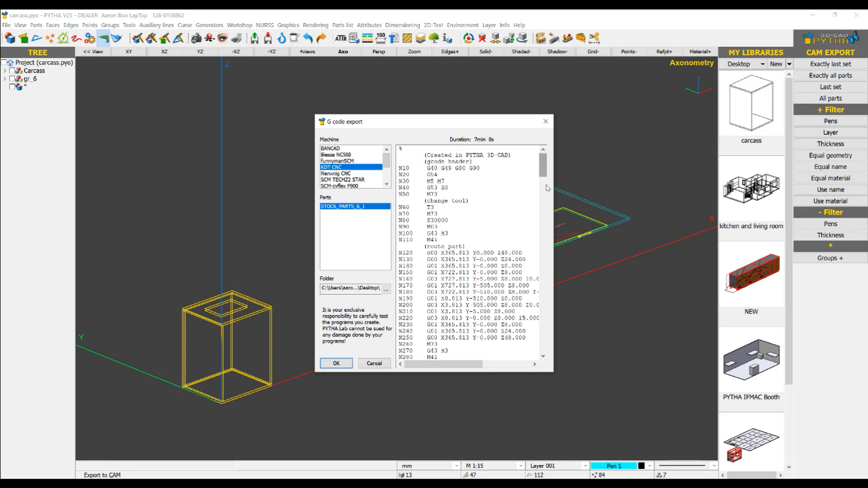Click the Groups + button
868x488 pixels.
pyautogui.click(x=830, y=258)
